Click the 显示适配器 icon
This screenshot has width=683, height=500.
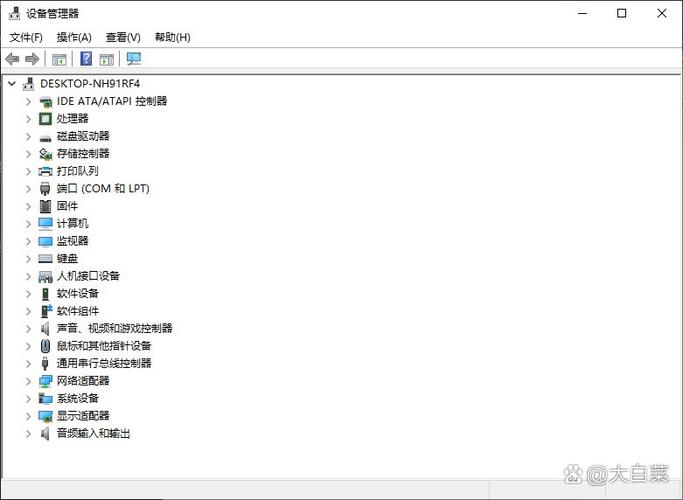tap(45, 416)
